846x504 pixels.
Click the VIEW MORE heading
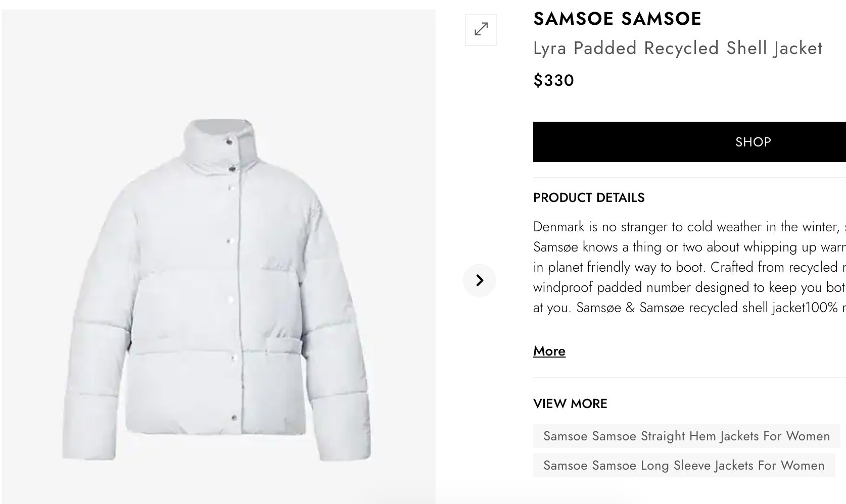pos(570,404)
